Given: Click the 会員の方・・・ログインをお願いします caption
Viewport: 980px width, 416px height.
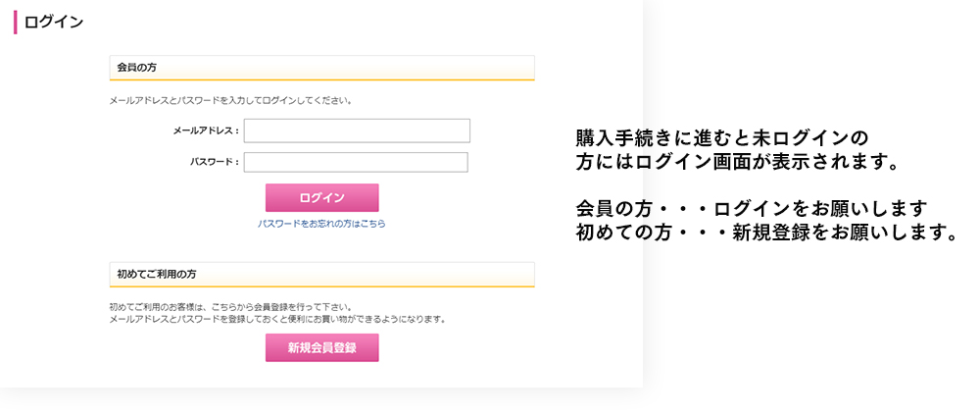Looking at the screenshot, I should pyautogui.click(x=751, y=209).
